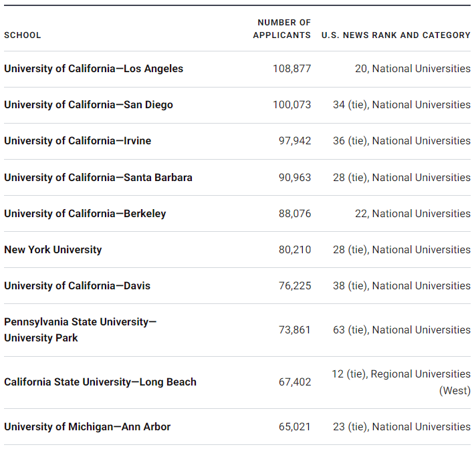Select University of Michigan—Ann Arbor row name
The image size is (476, 449).
coord(87,427)
